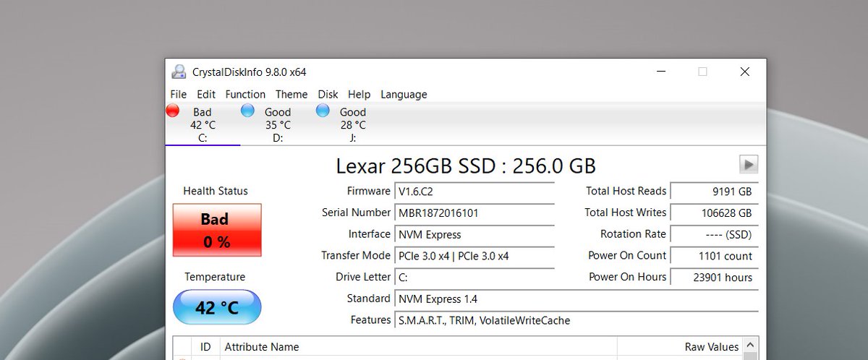Select the Good J: drive tab
This screenshot has height=360, width=868.
coord(353,124)
